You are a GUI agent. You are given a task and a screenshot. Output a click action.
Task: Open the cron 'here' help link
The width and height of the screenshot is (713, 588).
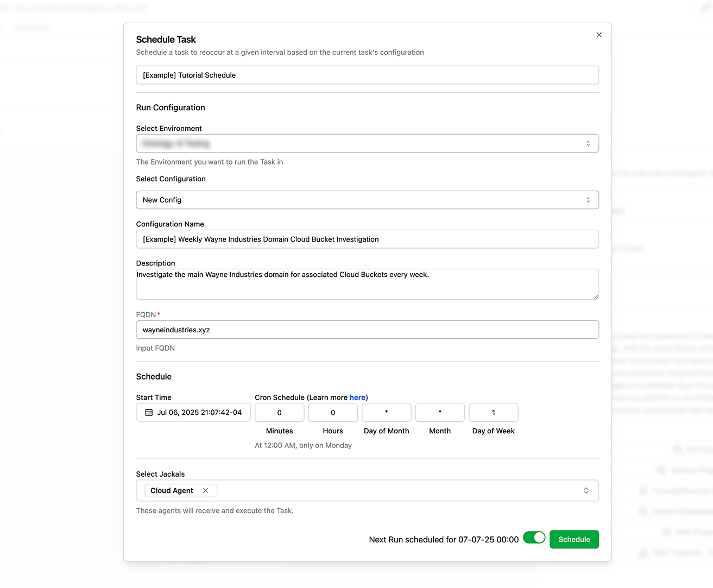pyautogui.click(x=357, y=397)
